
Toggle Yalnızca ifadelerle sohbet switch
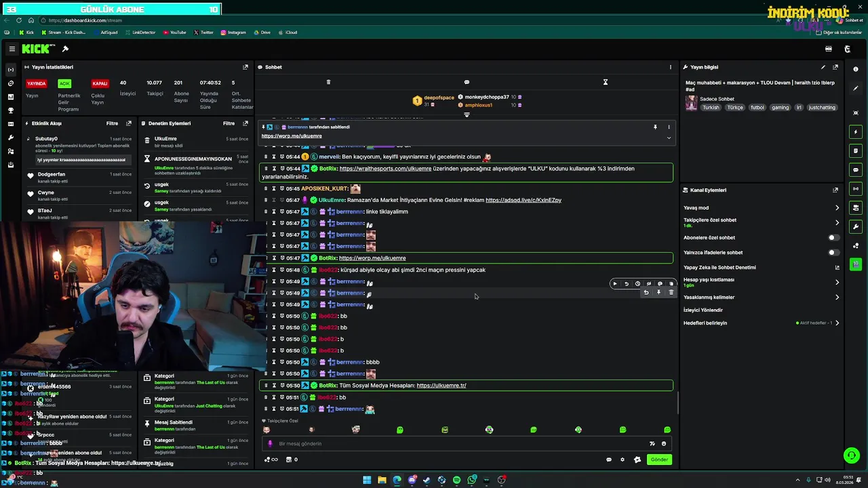(833, 253)
